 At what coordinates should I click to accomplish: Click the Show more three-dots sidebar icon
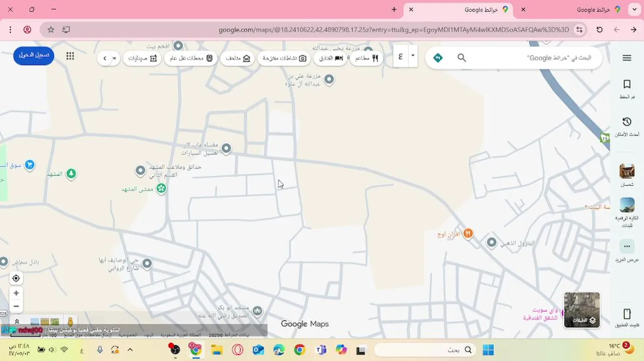coord(626,246)
